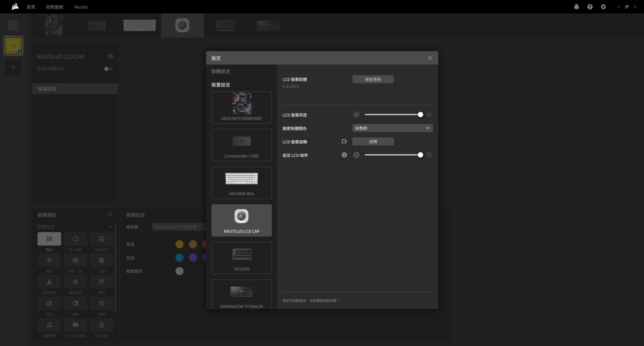Viewport: 644px width, 346px height.
Task: Open the 變更殼體顏色 dropdown showing 白色的
Action: click(392, 128)
